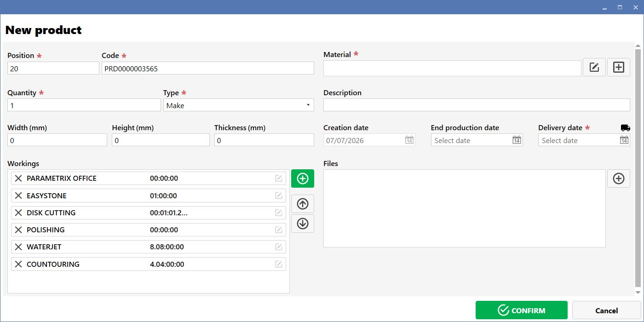Click the vertical scrollbar up arrow

click(x=638, y=46)
